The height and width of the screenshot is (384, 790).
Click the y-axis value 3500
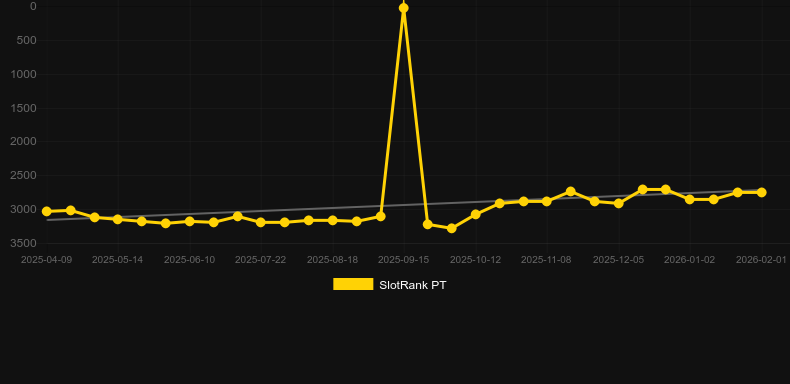tap(24, 243)
